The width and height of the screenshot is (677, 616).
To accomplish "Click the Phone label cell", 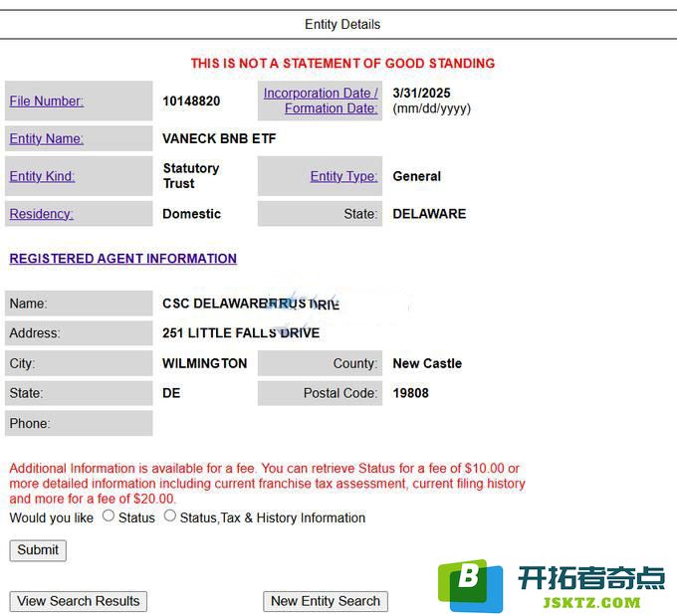I will point(79,424).
